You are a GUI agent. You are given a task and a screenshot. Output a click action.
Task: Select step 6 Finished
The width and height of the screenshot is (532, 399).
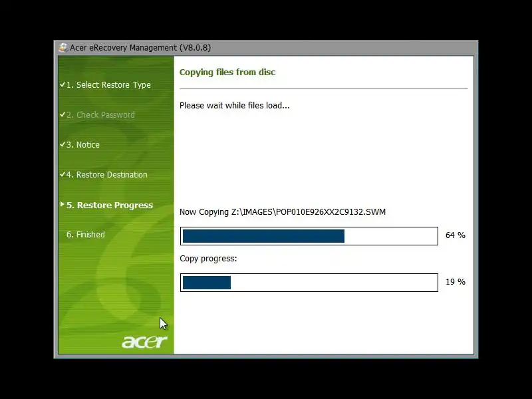click(86, 235)
